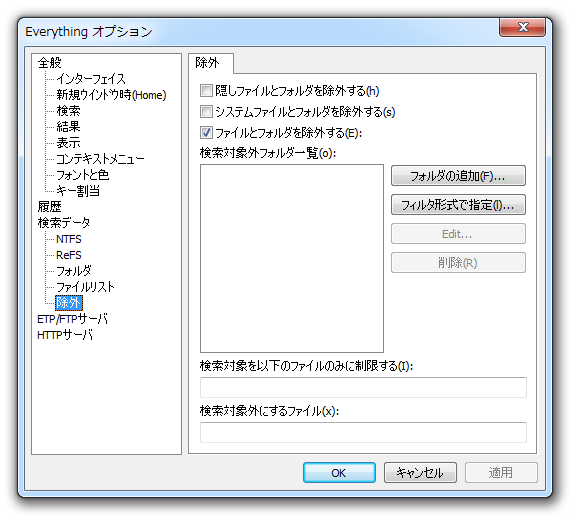Select 履歴 in the tree

[50, 207]
